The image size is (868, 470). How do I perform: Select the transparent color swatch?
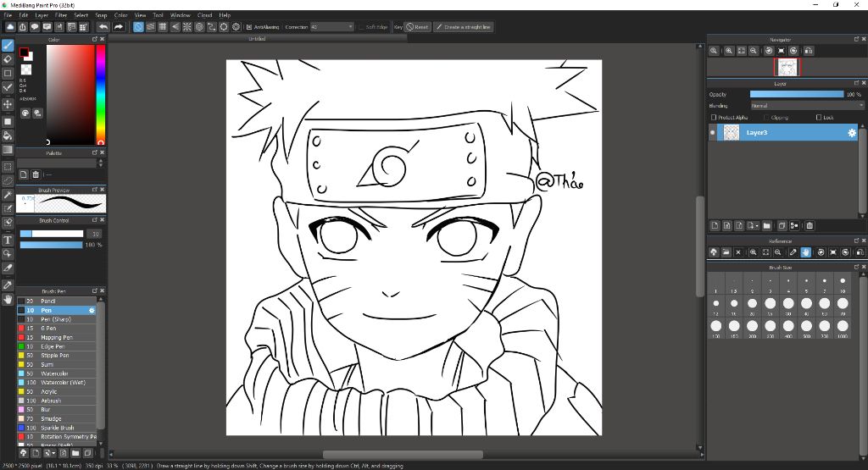(x=26, y=69)
